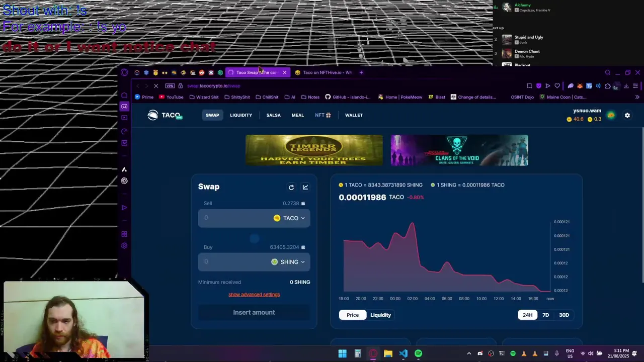This screenshot has width=644, height=362.
Task: Open the extensions cube icon in browser toolbar
Action: click(x=607, y=86)
